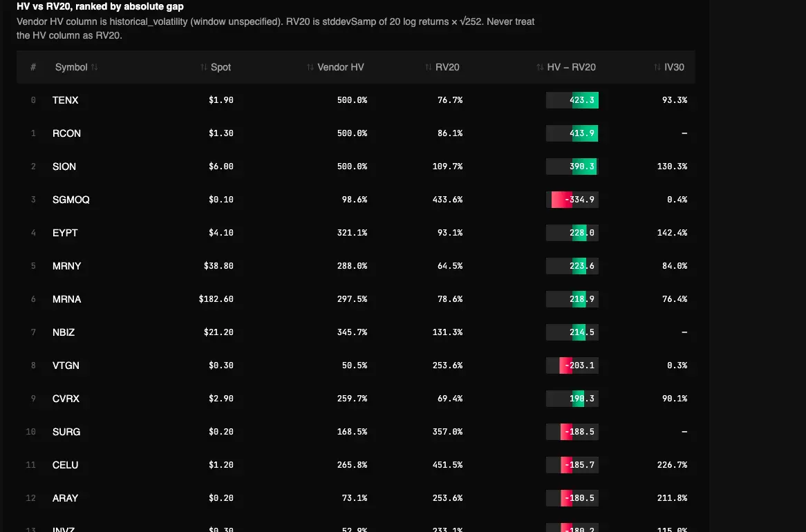The height and width of the screenshot is (532, 806).
Task: Click CELU IV30 value 226.7%
Action: 673,465
